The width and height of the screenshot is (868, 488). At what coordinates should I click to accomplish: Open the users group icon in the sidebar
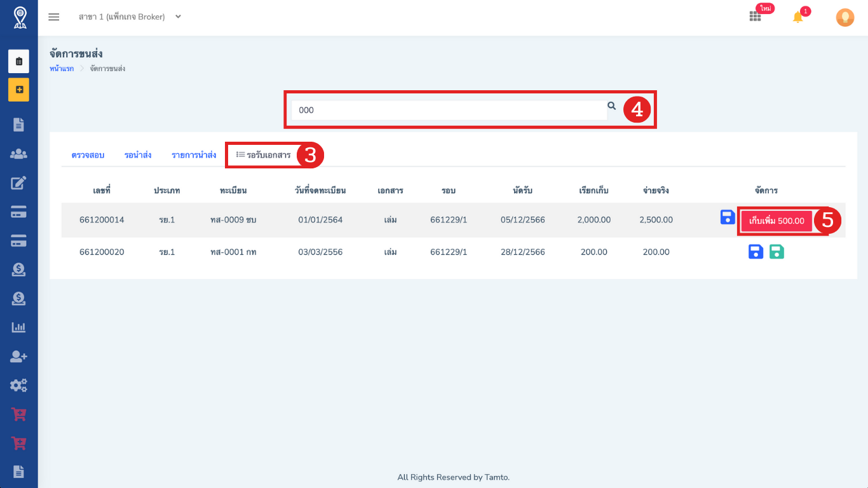[x=18, y=154]
